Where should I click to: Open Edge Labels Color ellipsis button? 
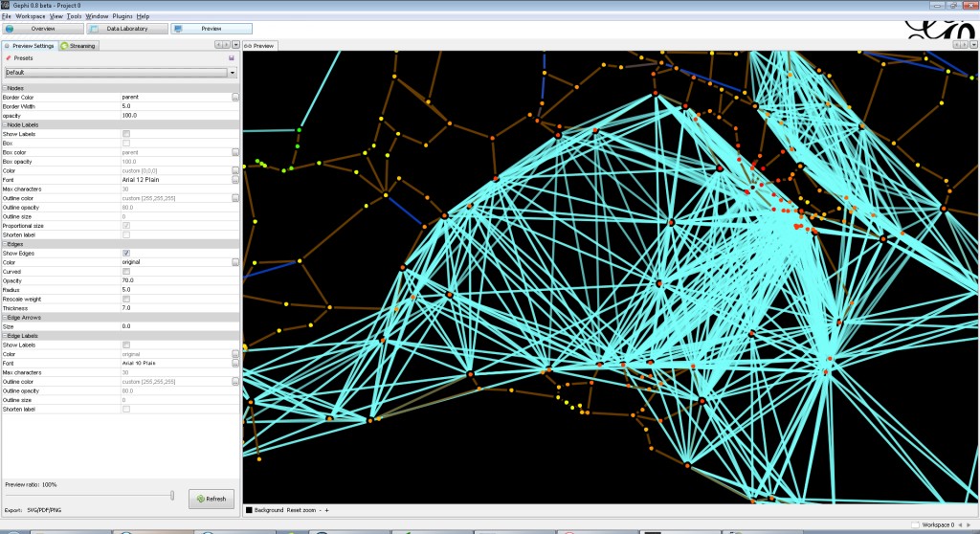[x=235, y=354]
